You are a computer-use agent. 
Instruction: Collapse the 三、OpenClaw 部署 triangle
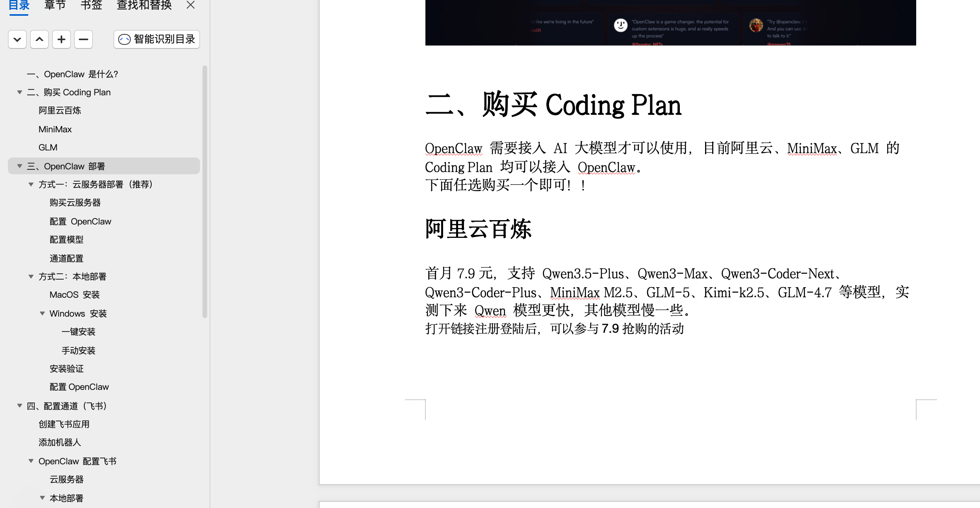point(19,166)
